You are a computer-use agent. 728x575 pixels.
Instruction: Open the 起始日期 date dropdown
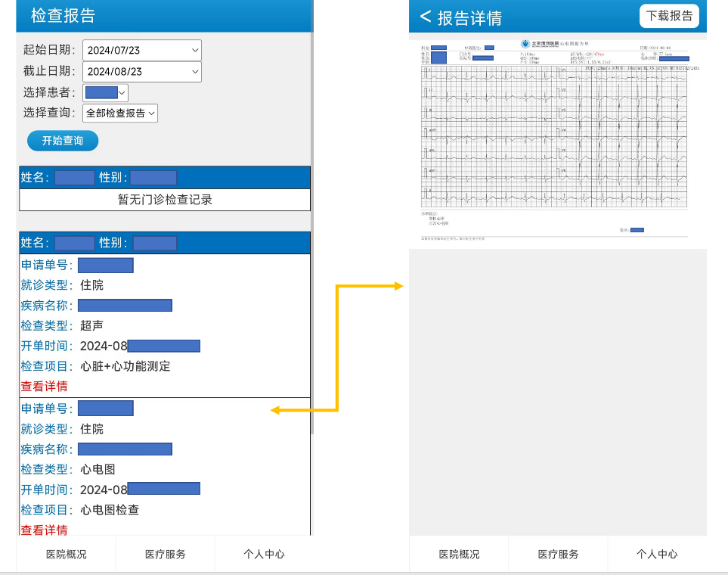142,50
